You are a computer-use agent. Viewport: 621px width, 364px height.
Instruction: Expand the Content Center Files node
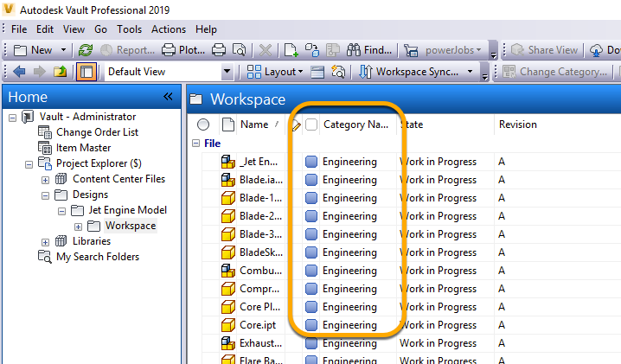[x=46, y=180]
